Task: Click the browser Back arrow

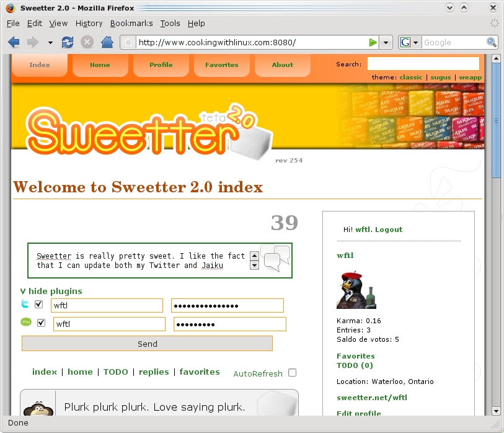Action: [14, 42]
